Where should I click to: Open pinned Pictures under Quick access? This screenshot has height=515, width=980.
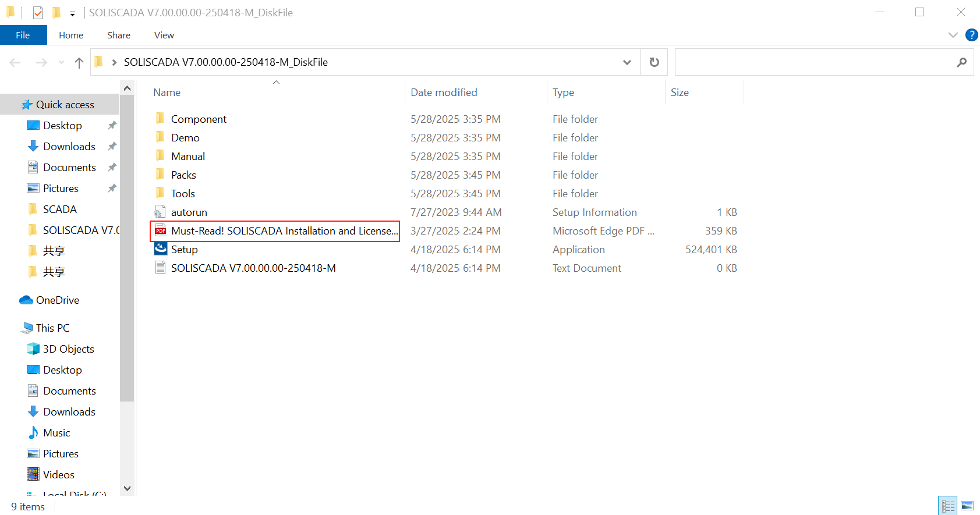61,189
